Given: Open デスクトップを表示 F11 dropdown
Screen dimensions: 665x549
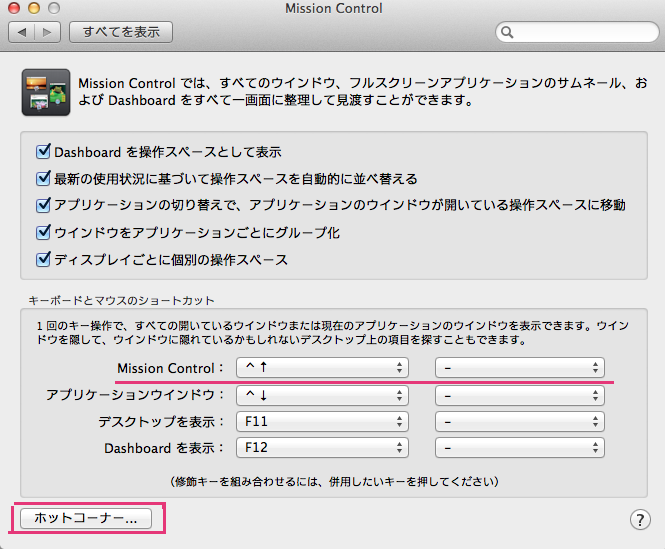Looking at the screenshot, I should 322,421.
